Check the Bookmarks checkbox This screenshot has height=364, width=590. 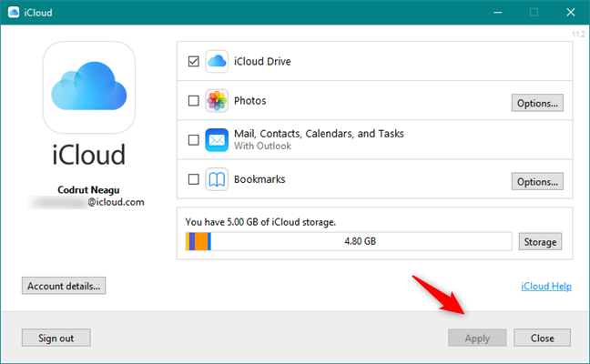click(193, 179)
